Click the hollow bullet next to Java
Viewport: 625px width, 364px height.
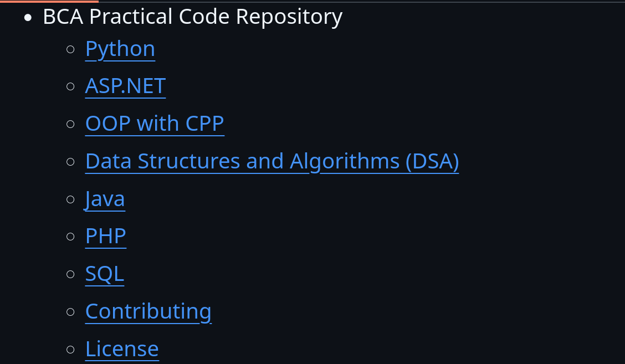(x=70, y=199)
